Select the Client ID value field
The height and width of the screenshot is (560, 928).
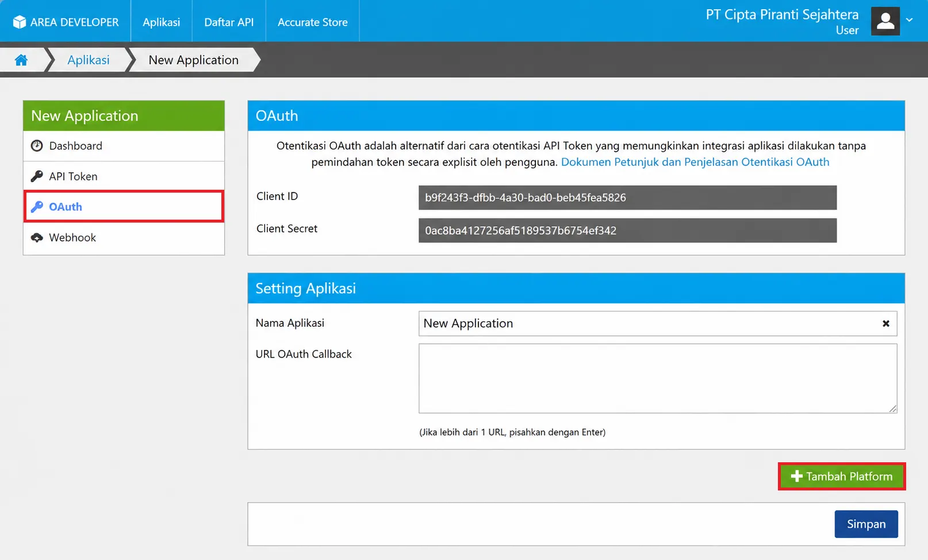(627, 198)
